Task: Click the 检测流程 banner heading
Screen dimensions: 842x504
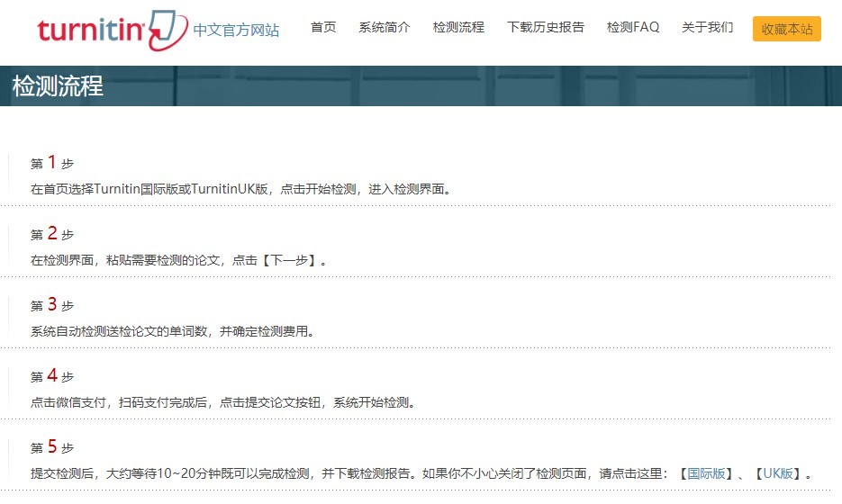Action: [58, 85]
